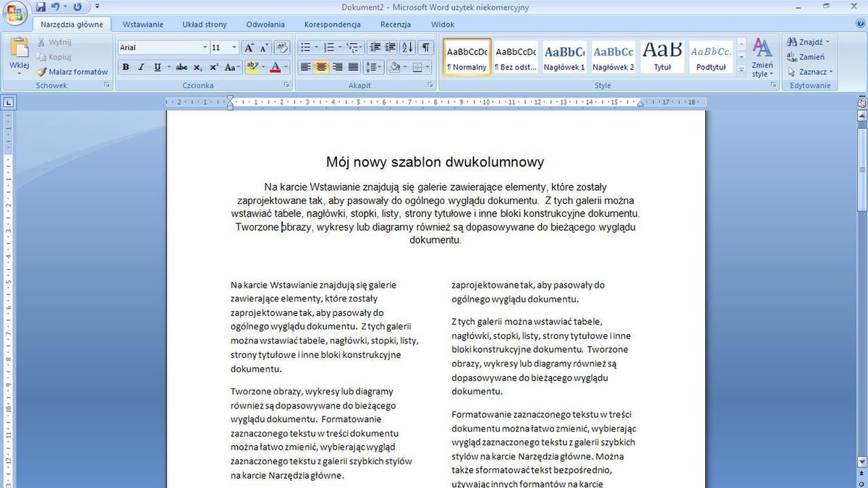Apply strikethrough using the abc icon

coord(180,67)
